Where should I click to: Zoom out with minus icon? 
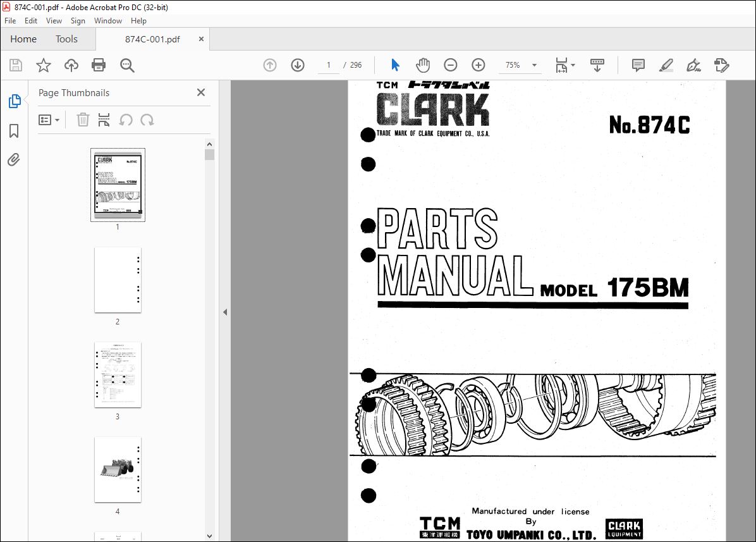pos(450,65)
